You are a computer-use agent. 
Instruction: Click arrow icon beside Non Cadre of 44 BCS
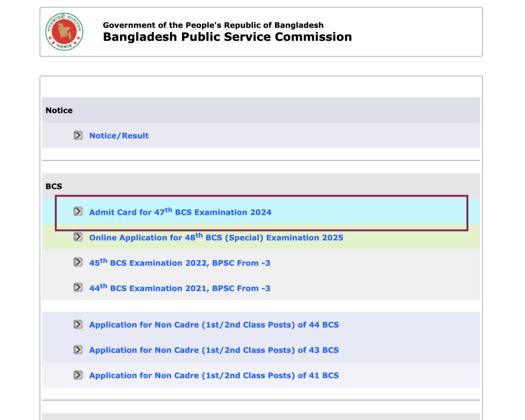pyautogui.click(x=78, y=325)
